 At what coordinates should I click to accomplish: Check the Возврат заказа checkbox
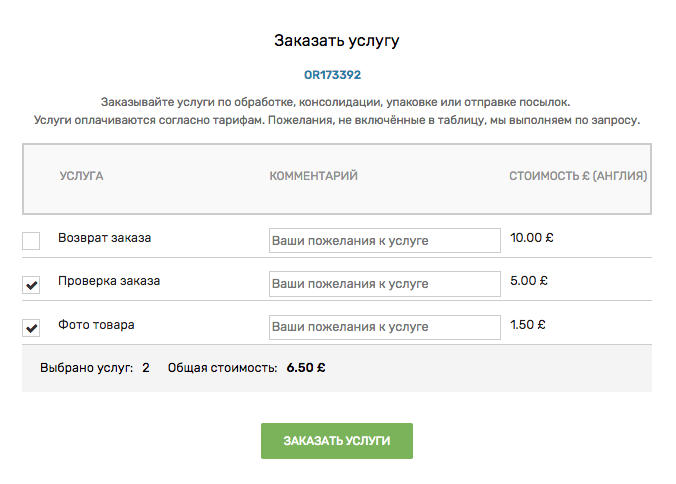pyautogui.click(x=31, y=241)
